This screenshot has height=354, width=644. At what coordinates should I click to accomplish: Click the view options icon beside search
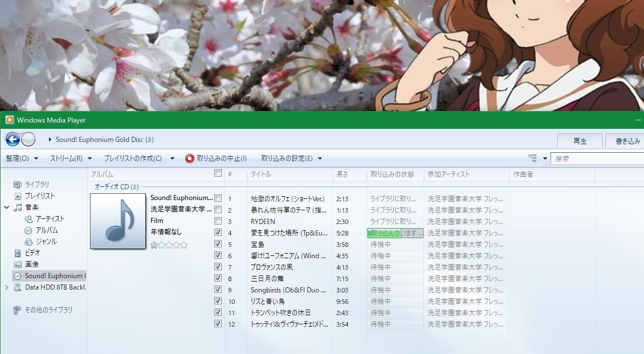[x=533, y=158]
